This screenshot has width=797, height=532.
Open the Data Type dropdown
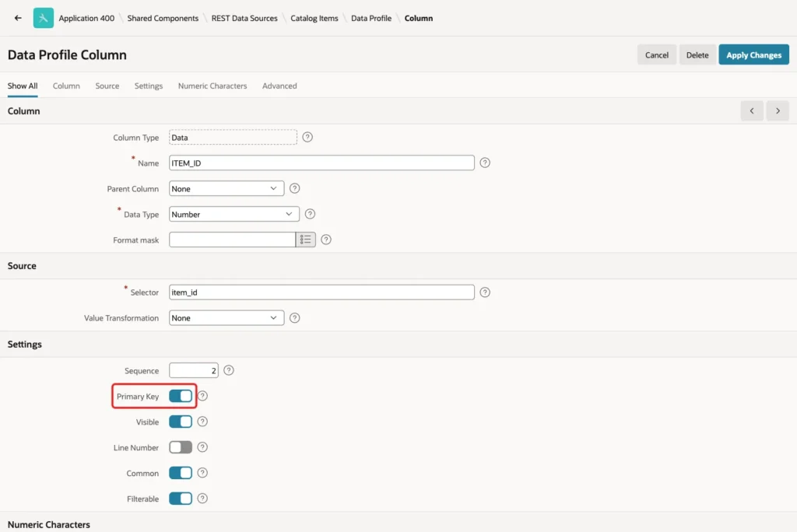[233, 215]
